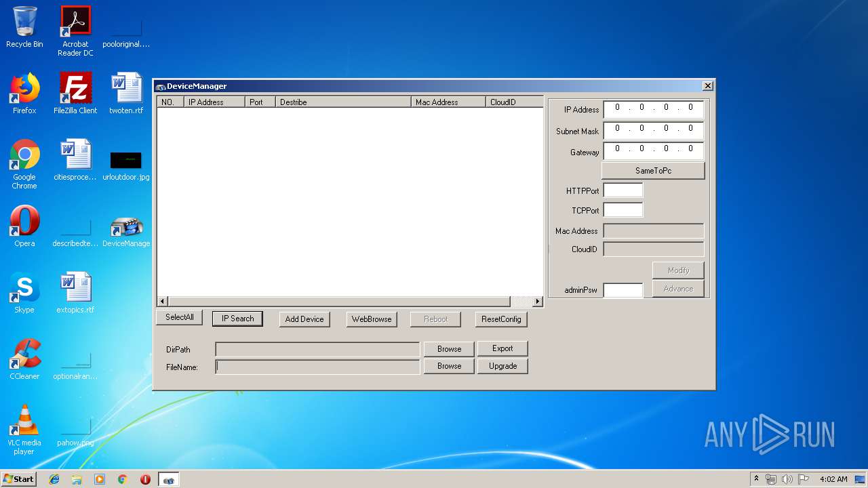This screenshot has height=488, width=868.
Task: Click the Export button
Action: tap(502, 348)
